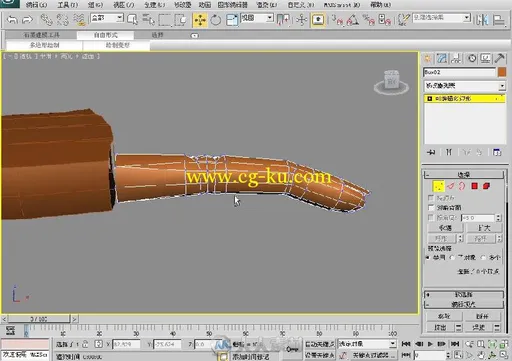Open the Tools menu
This screenshot has width=512, height=361.
[68, 5]
